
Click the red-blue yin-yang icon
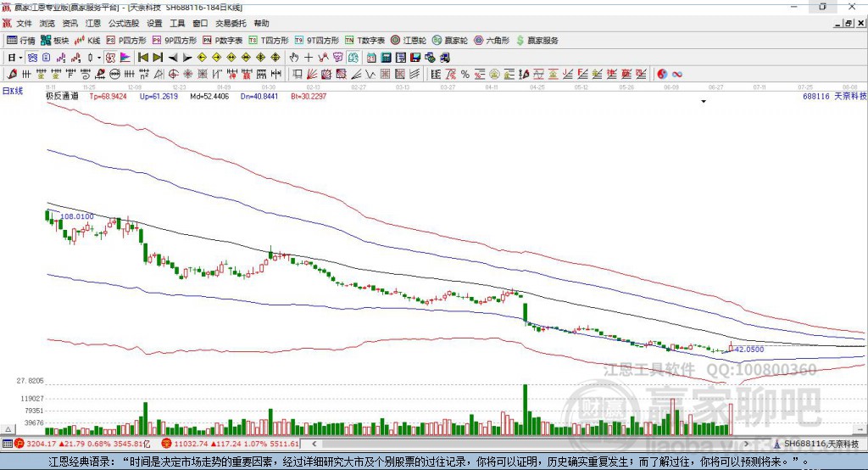click(662, 75)
